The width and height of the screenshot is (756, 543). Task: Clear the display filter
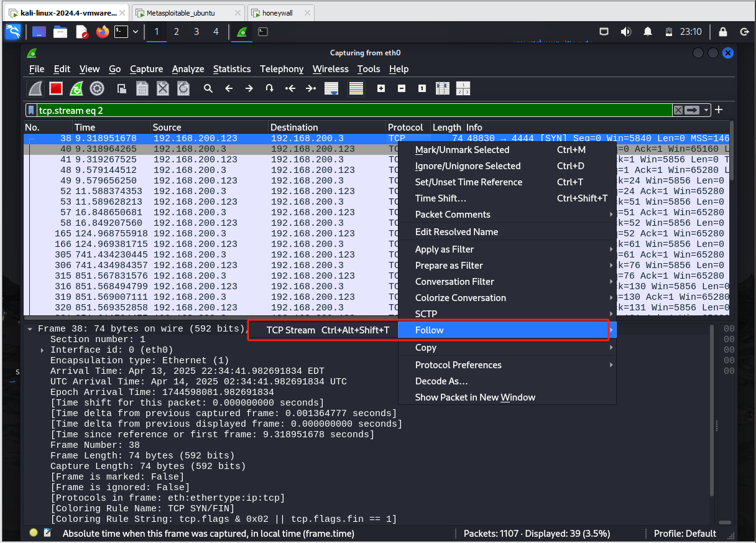tap(678, 110)
